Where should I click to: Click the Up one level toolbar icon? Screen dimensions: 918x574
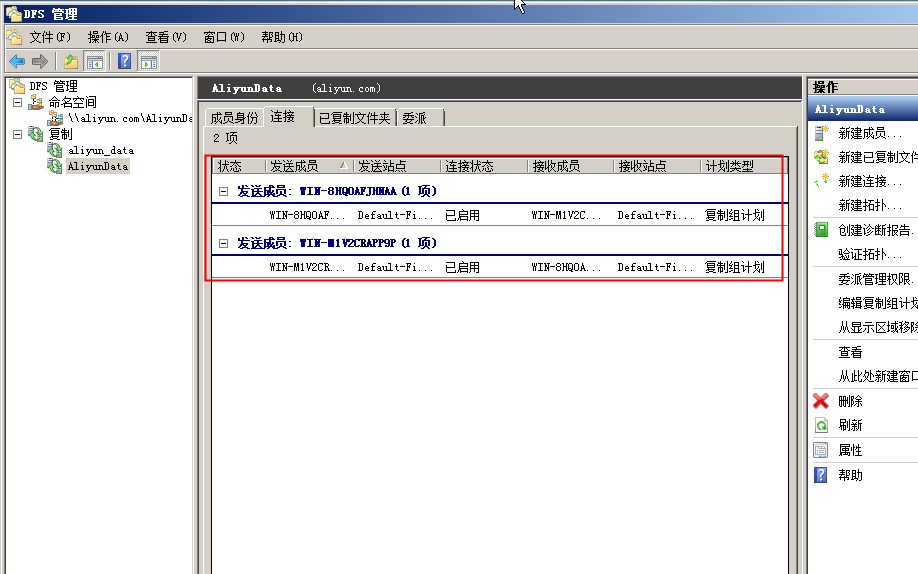(71, 61)
